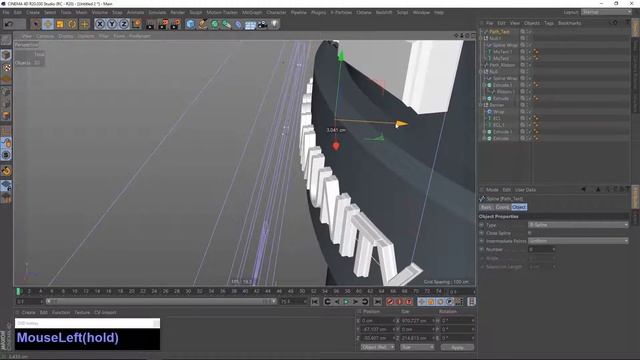Switch to the Object tab in Attributes

(519, 207)
